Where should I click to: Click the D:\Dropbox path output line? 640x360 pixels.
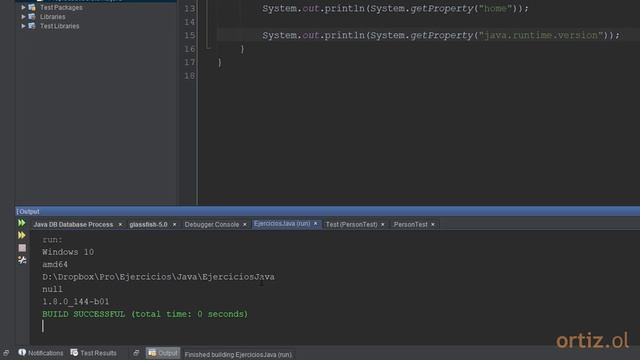(x=158, y=277)
